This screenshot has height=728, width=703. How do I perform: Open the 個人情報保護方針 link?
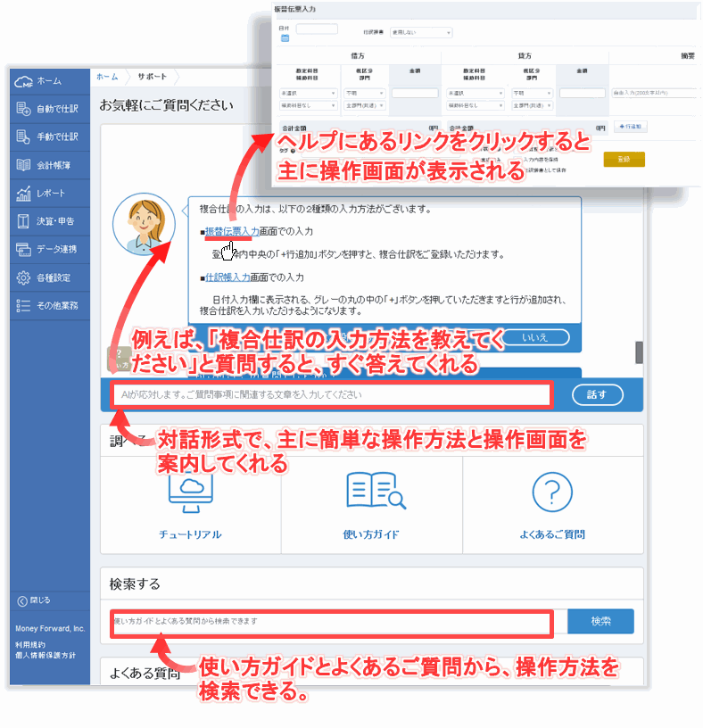pyautogui.click(x=45, y=656)
